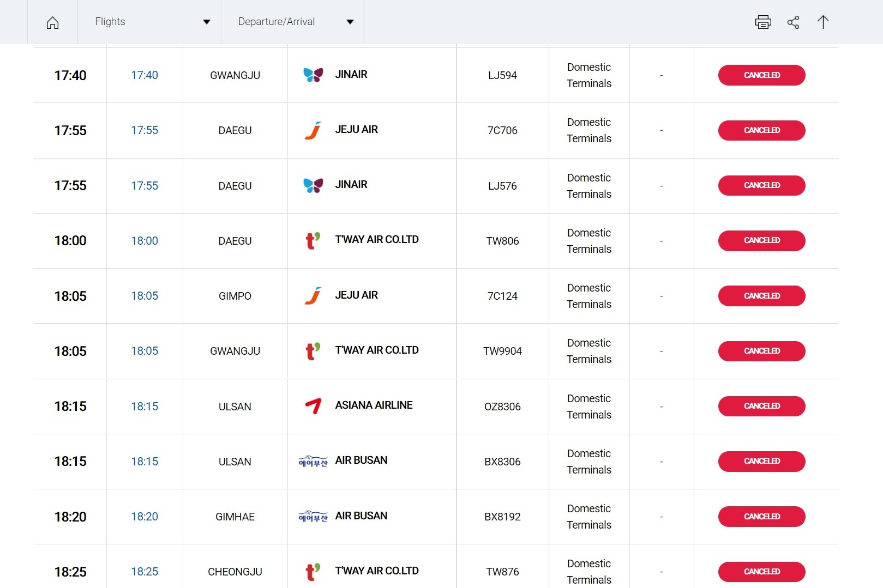Screen dimensions: 883x588
Task: Click the home icon in the top bar
Action: [52, 22]
